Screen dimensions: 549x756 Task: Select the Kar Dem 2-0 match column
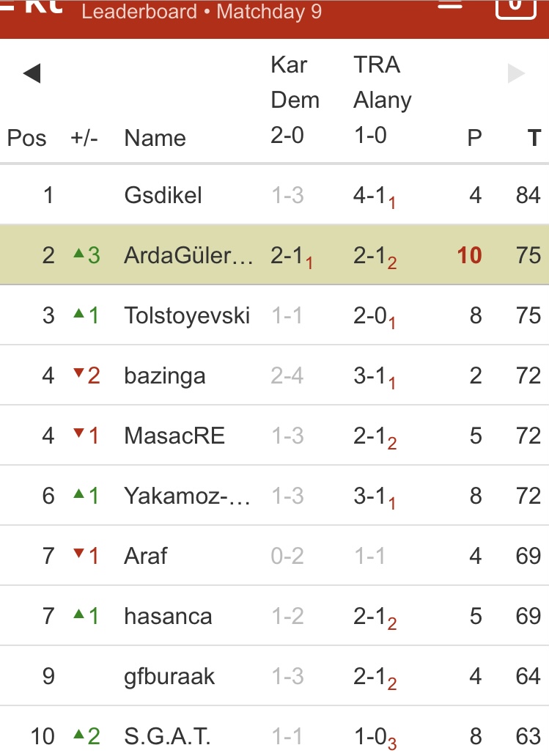[295, 100]
